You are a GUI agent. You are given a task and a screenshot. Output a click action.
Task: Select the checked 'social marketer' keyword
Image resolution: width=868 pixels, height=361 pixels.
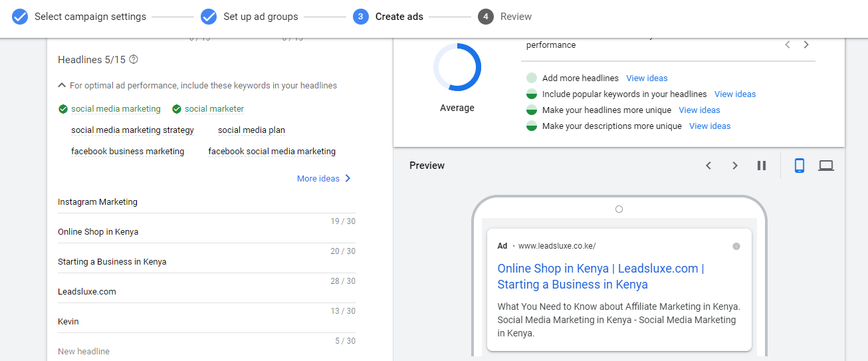pyautogui.click(x=214, y=109)
